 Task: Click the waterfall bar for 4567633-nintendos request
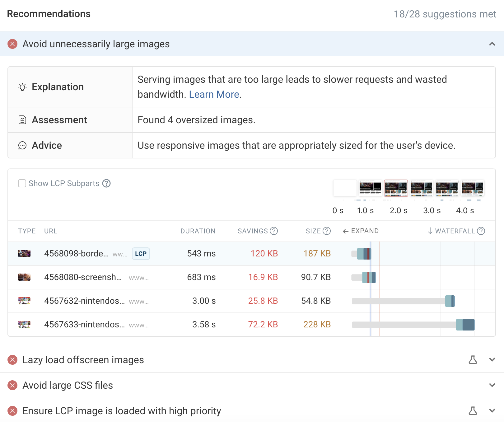point(465,325)
